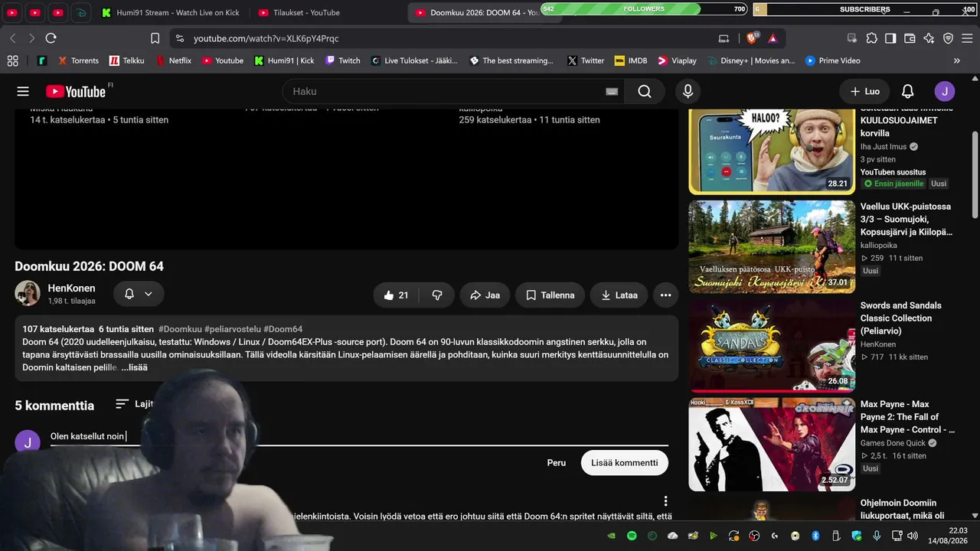Open Brave Wallet
Screen dimensions: 980x551
click(x=910, y=38)
